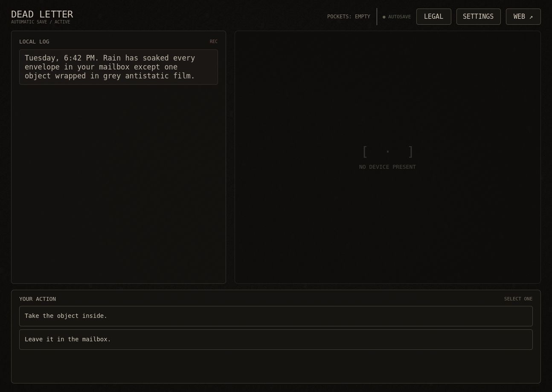Select the LOCAL LOG panel heading
Screen dimensions: 552x392
[34, 42]
